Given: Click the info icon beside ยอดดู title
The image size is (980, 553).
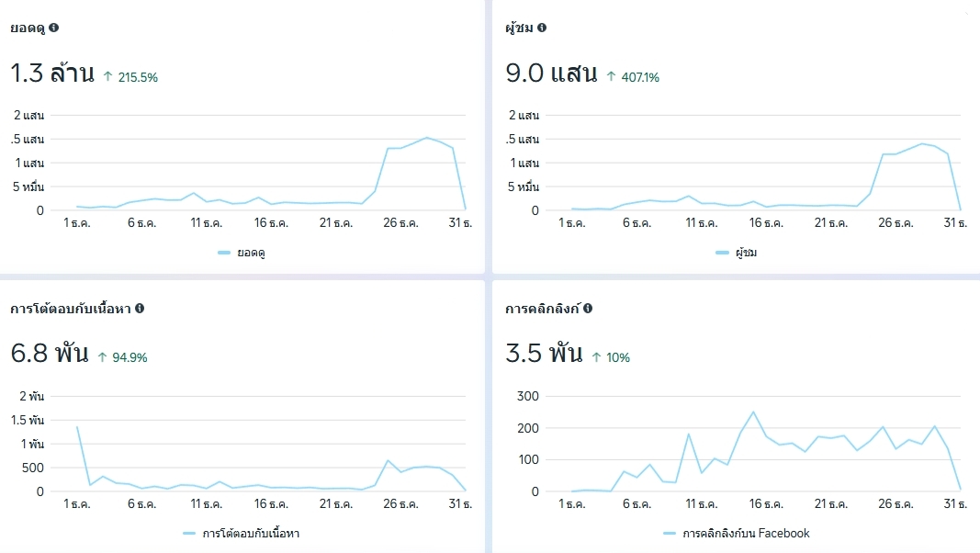Looking at the screenshot, I should tap(54, 28).
